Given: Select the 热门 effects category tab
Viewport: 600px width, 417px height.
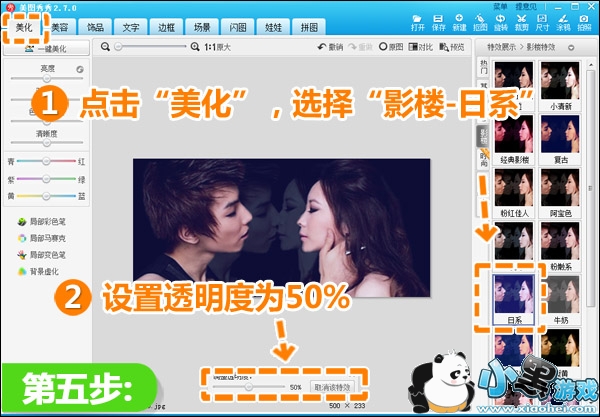Looking at the screenshot, I should pyautogui.click(x=484, y=67).
